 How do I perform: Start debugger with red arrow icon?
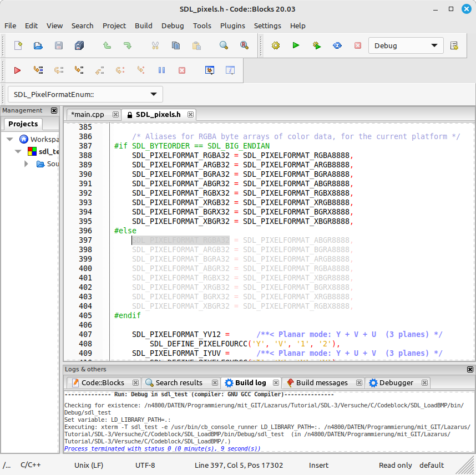click(x=17, y=70)
